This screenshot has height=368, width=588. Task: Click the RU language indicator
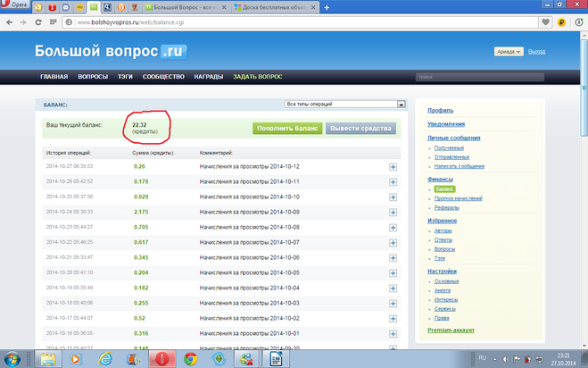tap(482, 358)
